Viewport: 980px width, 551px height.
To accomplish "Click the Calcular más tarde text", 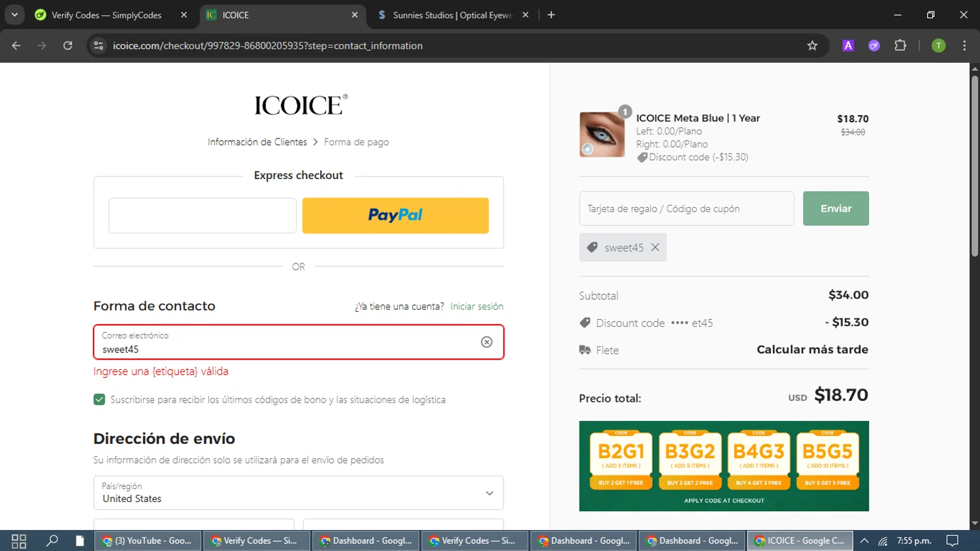I will click(812, 350).
